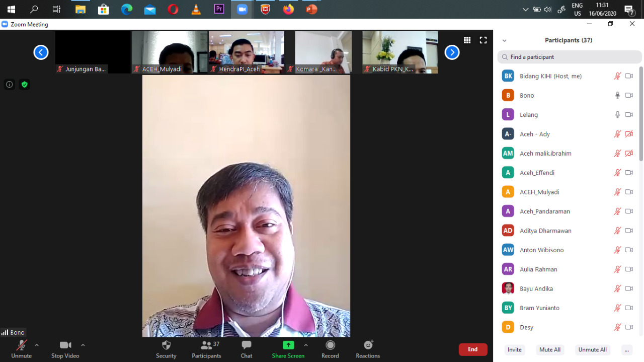The image size is (644, 362).
Task: Click the green encryption shield icon
Action: click(x=24, y=85)
